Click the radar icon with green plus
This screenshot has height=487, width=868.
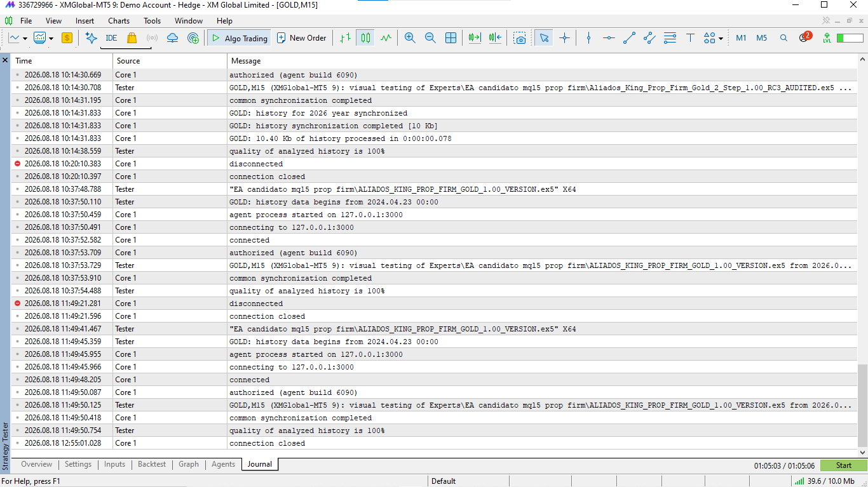coord(193,38)
